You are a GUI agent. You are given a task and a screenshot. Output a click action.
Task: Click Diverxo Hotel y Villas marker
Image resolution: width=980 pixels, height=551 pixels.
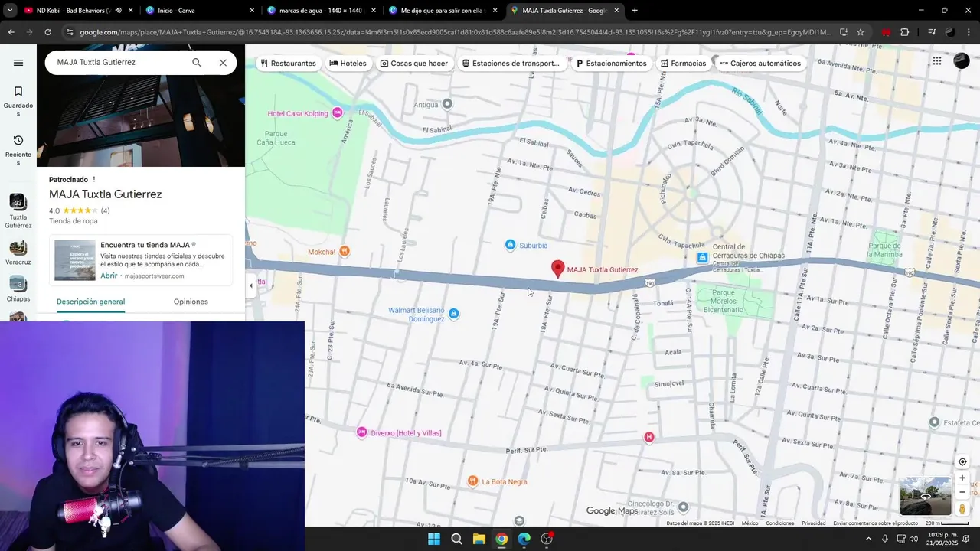[x=362, y=432]
